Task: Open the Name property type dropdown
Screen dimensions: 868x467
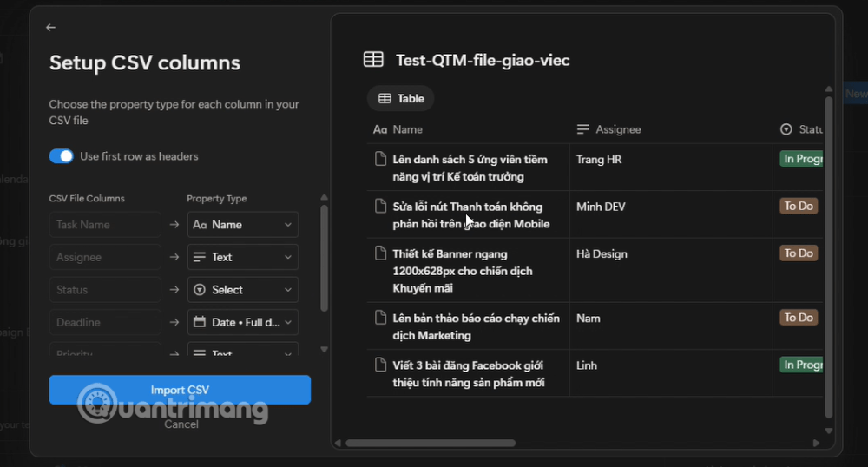Action: coord(243,225)
